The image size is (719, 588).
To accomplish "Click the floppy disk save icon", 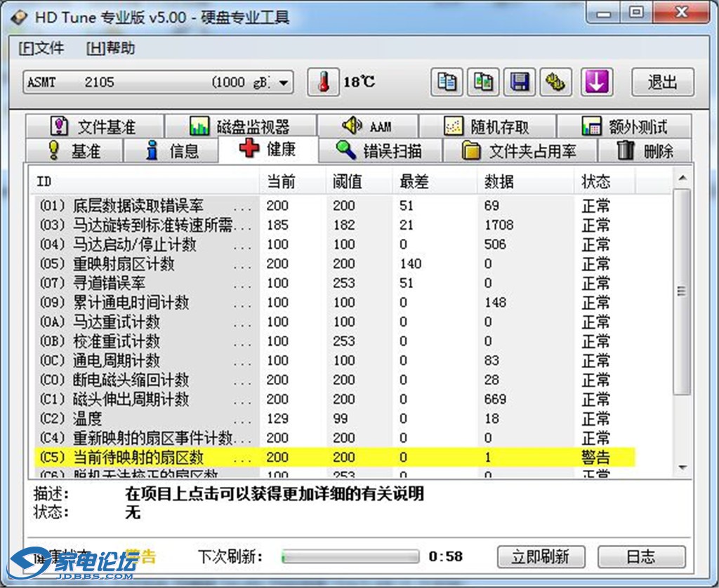I will tap(520, 82).
